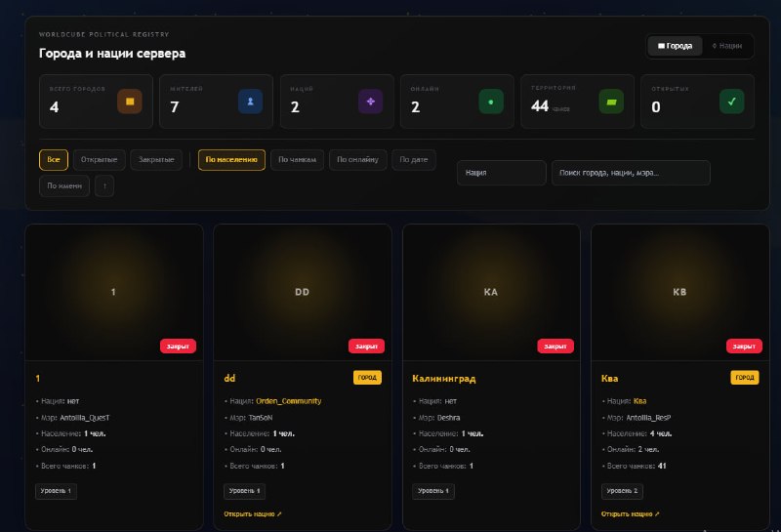Click Уровень 2 badge on Ква card
Image resolution: width=781 pixels, height=532 pixels.
622,491
